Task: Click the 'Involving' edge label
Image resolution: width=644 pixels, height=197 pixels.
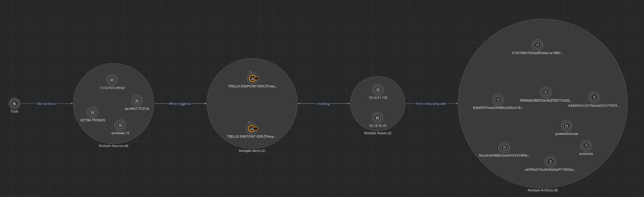Action: [323, 104]
